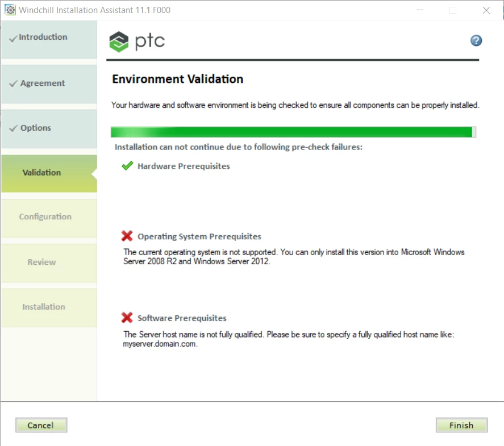504x446 pixels.
Task: Click the Windchill installer title bar icon
Action: pos(10,10)
